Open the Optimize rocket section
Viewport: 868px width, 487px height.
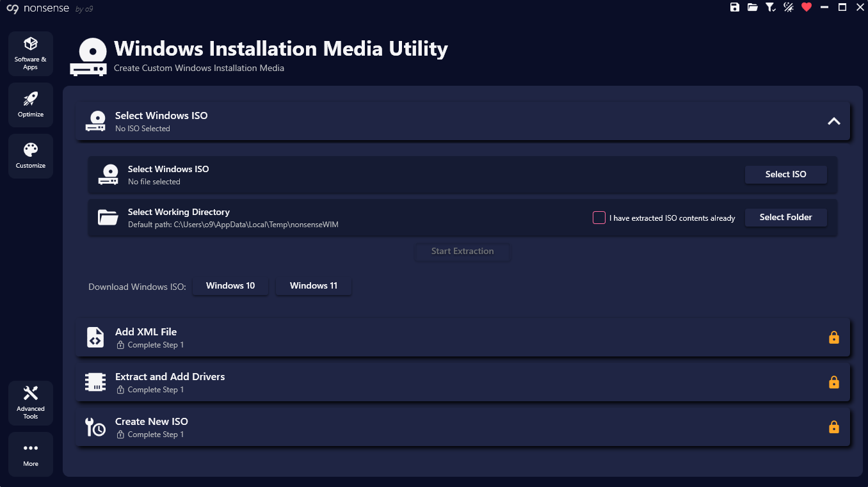coord(31,105)
